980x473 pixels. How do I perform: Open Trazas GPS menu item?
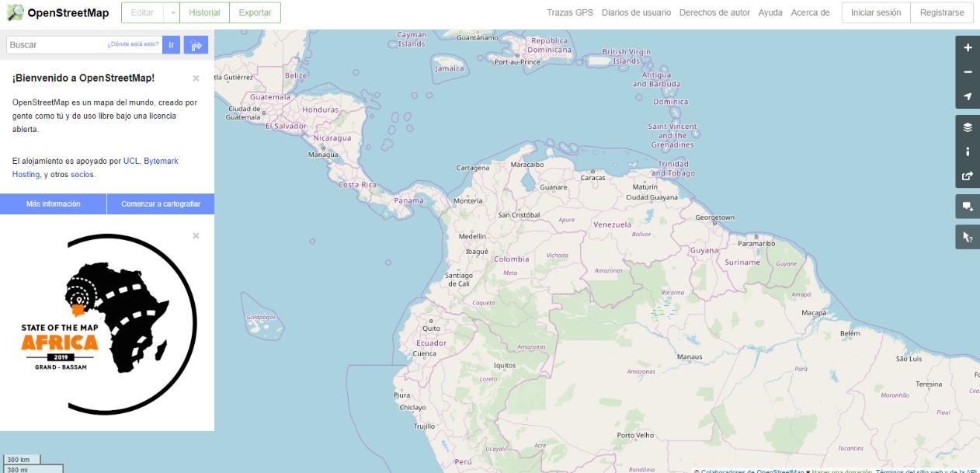click(570, 12)
